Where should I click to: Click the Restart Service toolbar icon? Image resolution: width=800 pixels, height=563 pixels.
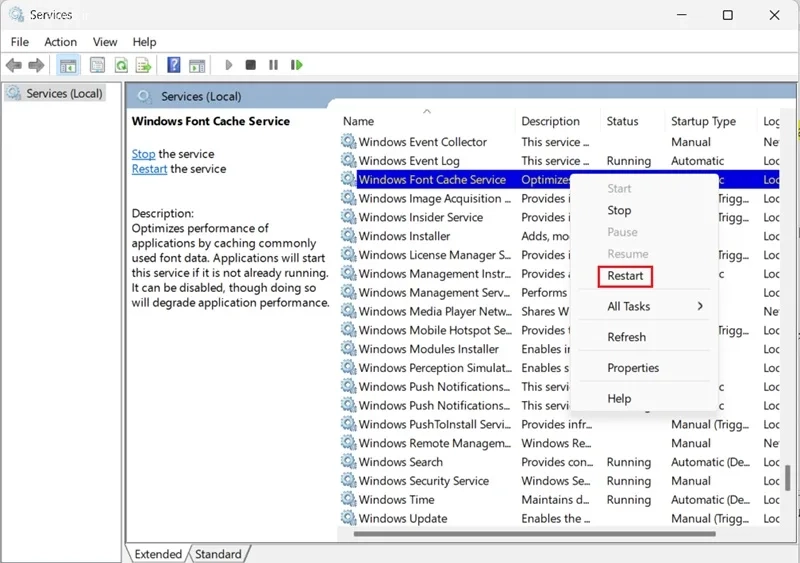[x=296, y=65]
